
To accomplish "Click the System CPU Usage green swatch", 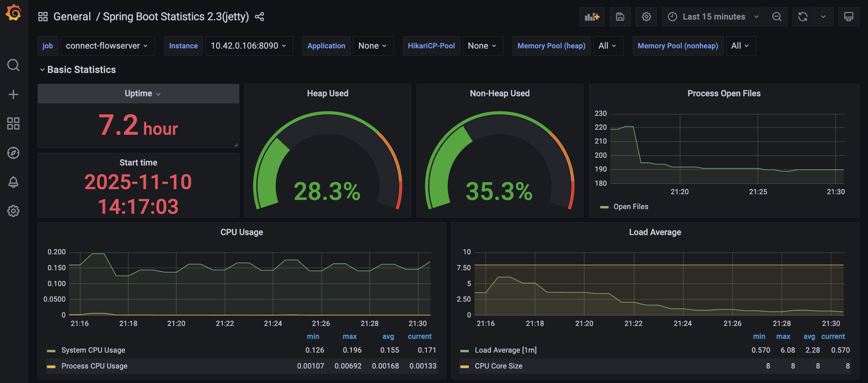I will pyautogui.click(x=51, y=351).
